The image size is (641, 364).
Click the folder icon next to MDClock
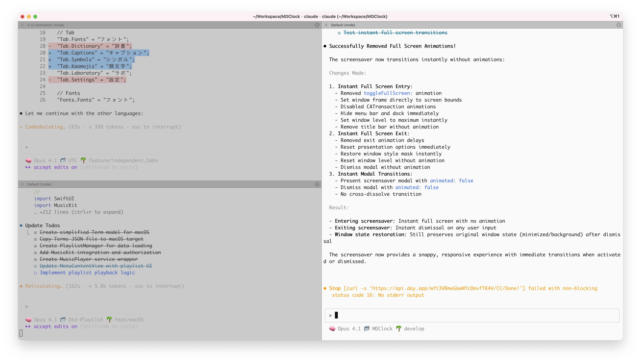click(x=367, y=328)
